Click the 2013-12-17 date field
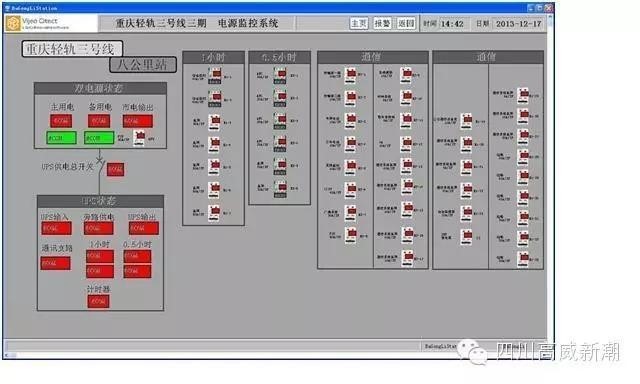 coord(519,24)
